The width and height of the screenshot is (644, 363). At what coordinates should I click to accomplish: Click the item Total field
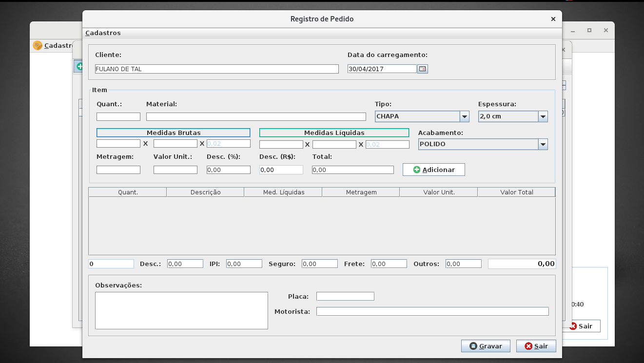[x=353, y=170]
